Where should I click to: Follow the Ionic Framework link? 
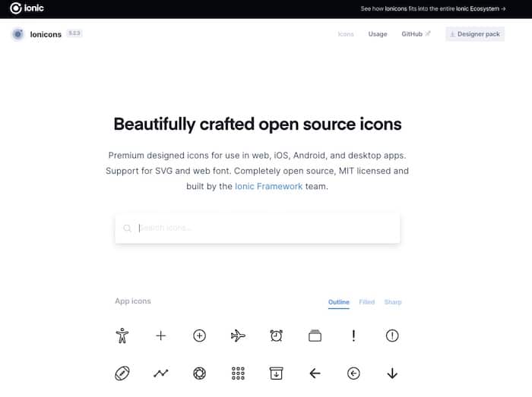[269, 186]
